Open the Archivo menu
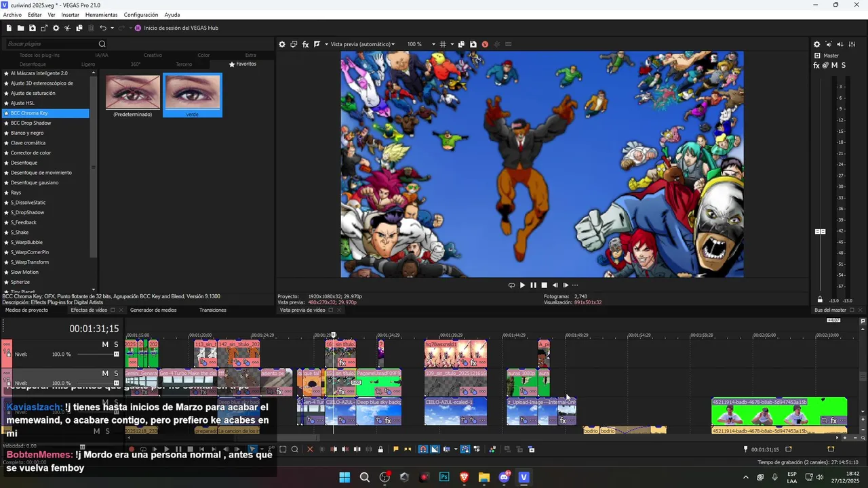The image size is (868, 488). pyautogui.click(x=12, y=15)
